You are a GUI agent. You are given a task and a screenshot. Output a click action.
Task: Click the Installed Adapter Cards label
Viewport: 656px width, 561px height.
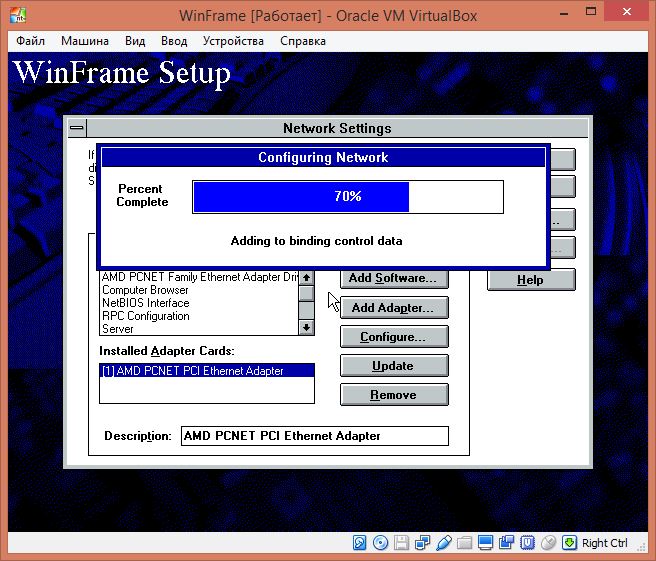[x=167, y=351]
